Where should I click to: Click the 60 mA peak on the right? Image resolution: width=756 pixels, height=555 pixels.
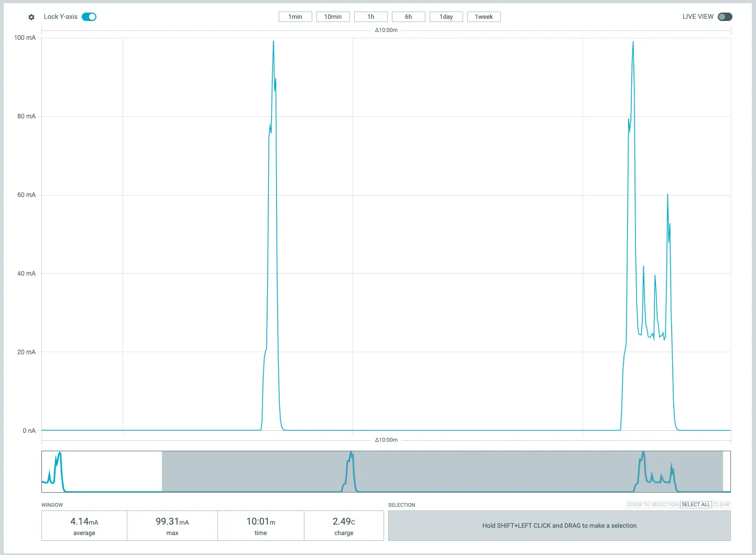click(x=667, y=195)
